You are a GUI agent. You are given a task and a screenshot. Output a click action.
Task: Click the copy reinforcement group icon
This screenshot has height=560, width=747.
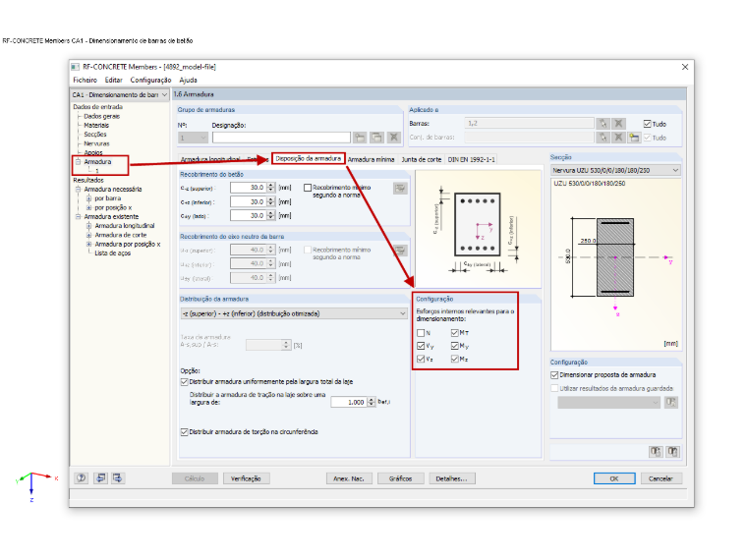(376, 138)
